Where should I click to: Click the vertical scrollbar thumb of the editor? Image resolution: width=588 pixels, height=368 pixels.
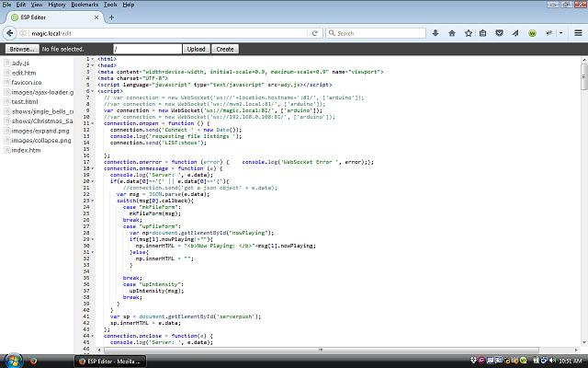point(584,76)
